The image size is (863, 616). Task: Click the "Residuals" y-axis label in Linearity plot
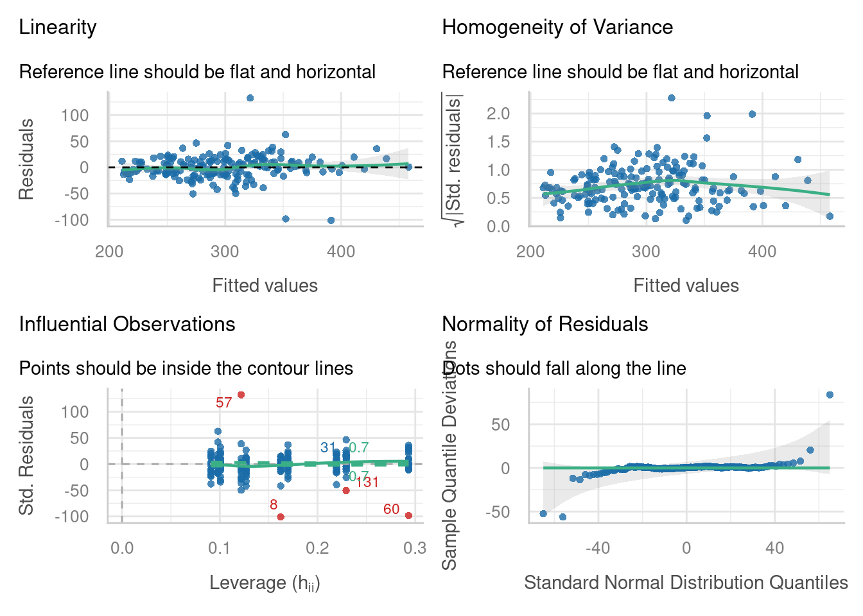pyautogui.click(x=26, y=159)
